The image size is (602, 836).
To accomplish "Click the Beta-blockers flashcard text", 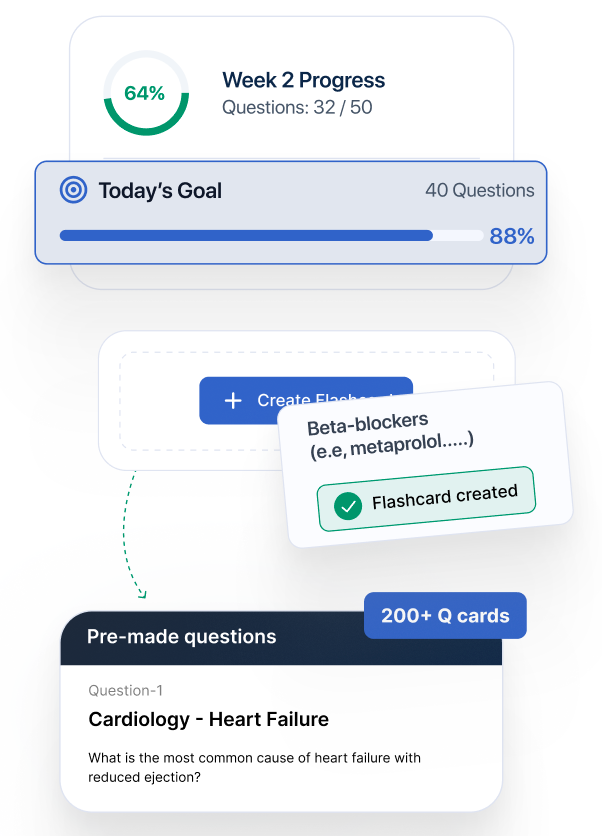I will click(390, 432).
